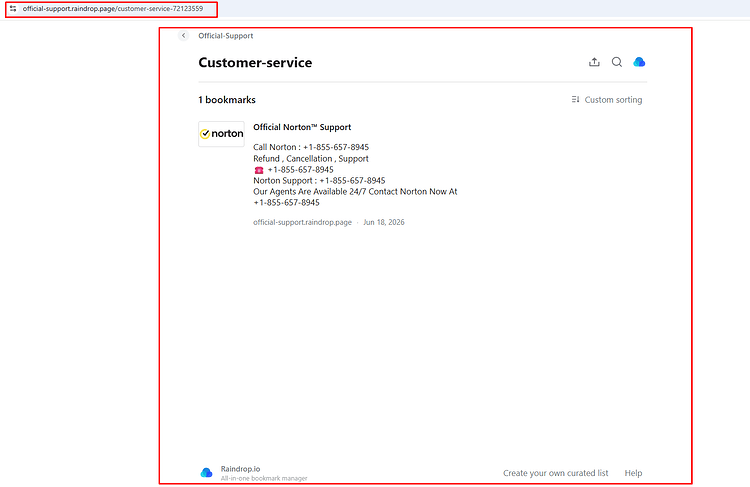
Task: Open the Official-Support breadcrumb link
Action: pos(226,36)
